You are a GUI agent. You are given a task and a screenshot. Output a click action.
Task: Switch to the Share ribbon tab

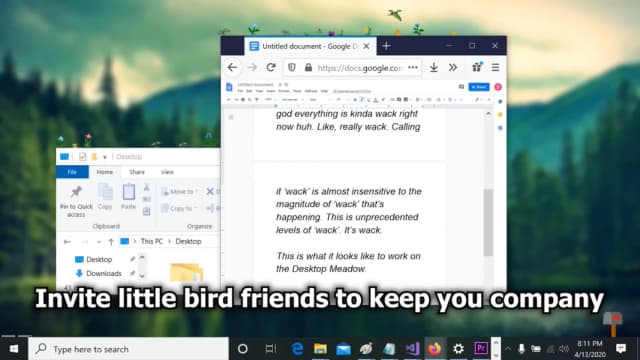pyautogui.click(x=137, y=172)
